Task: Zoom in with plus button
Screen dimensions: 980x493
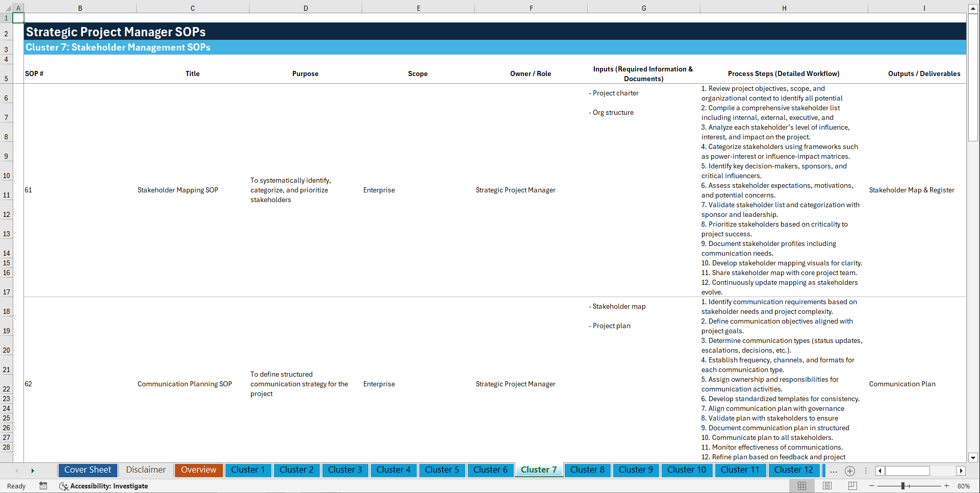Action: click(x=947, y=486)
